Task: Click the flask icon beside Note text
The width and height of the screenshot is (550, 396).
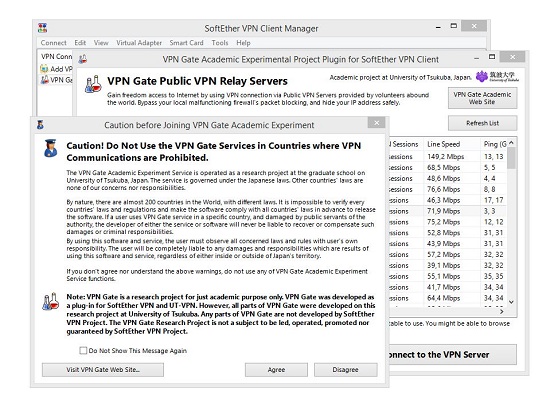Action: coord(51,301)
